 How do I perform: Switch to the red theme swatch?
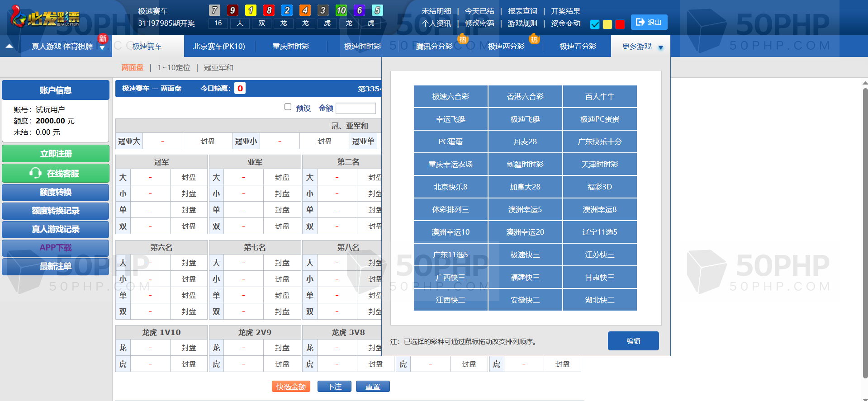pyautogui.click(x=620, y=24)
